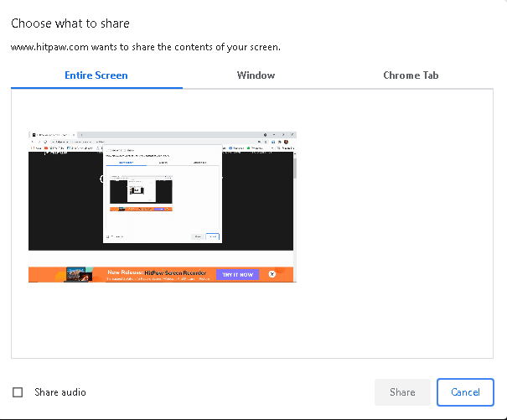
Task: Switch to the Entire Screen tab
Action: [x=96, y=75]
